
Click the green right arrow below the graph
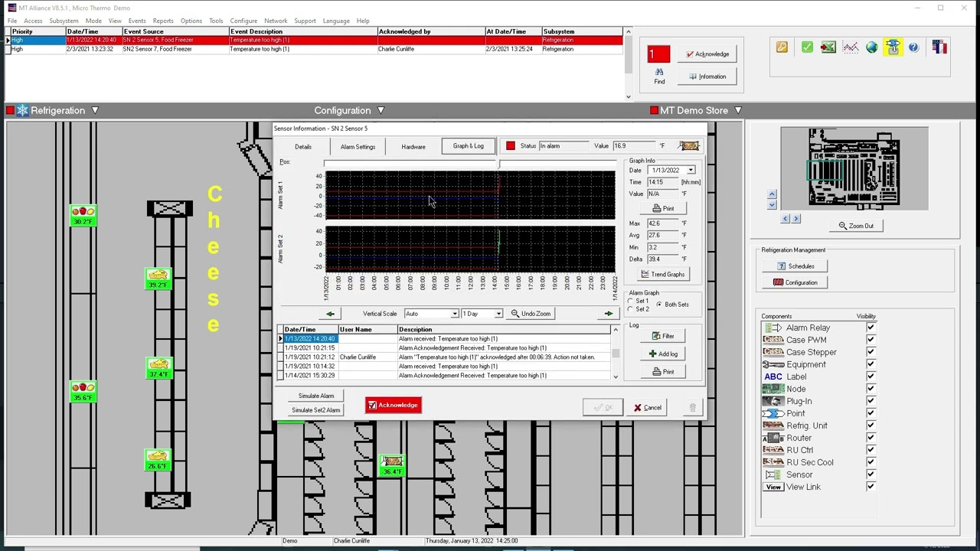(x=609, y=314)
